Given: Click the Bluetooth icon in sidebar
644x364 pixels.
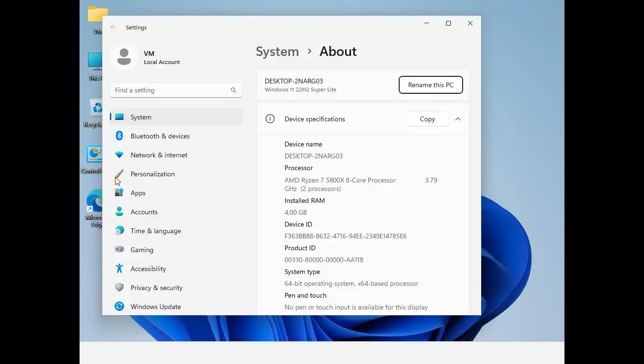Looking at the screenshot, I should point(119,136).
